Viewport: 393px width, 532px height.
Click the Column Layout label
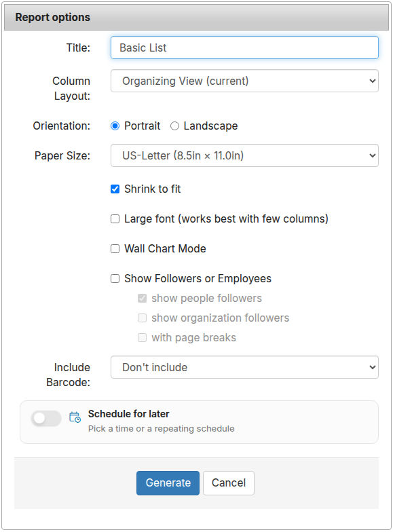[x=71, y=88]
